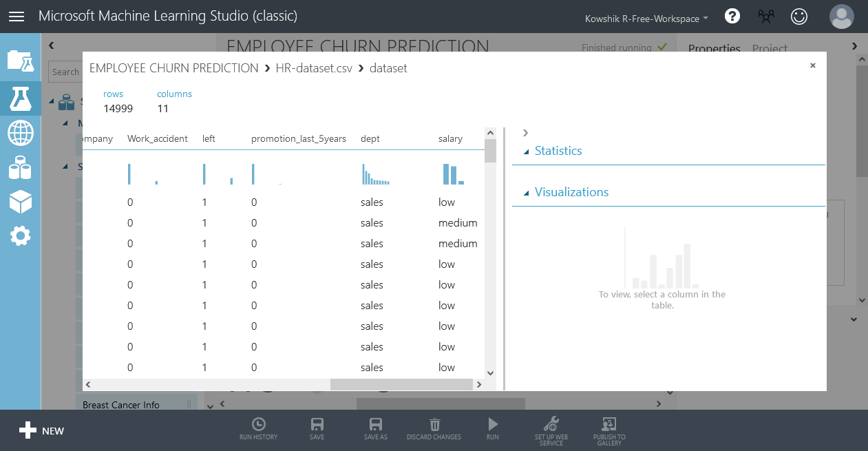Open Web Services via the globe icon
This screenshot has height=451, width=868.
20,131
